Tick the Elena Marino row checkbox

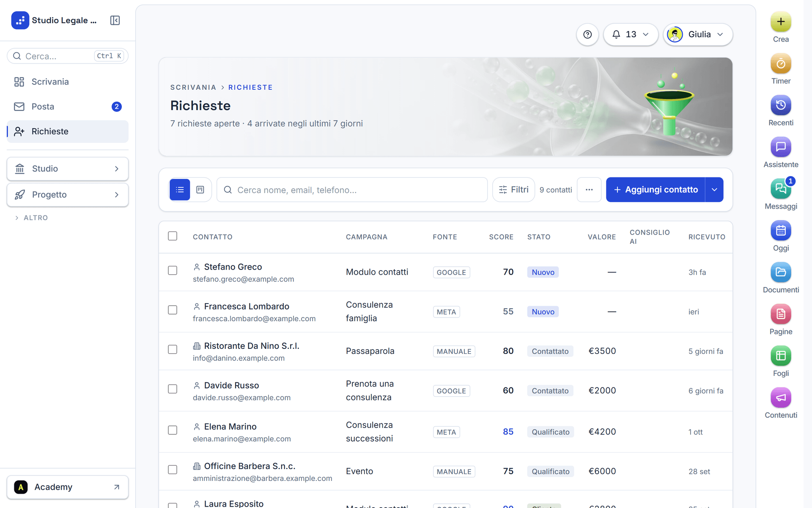point(173,430)
